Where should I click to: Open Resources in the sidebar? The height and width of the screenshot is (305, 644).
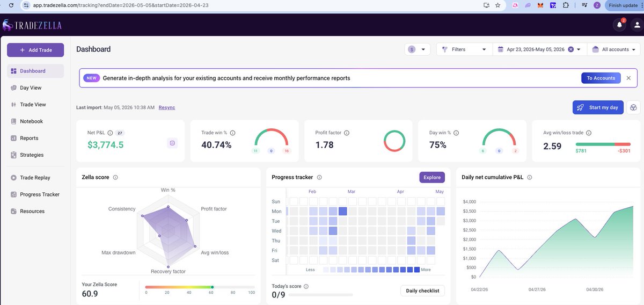(32, 211)
